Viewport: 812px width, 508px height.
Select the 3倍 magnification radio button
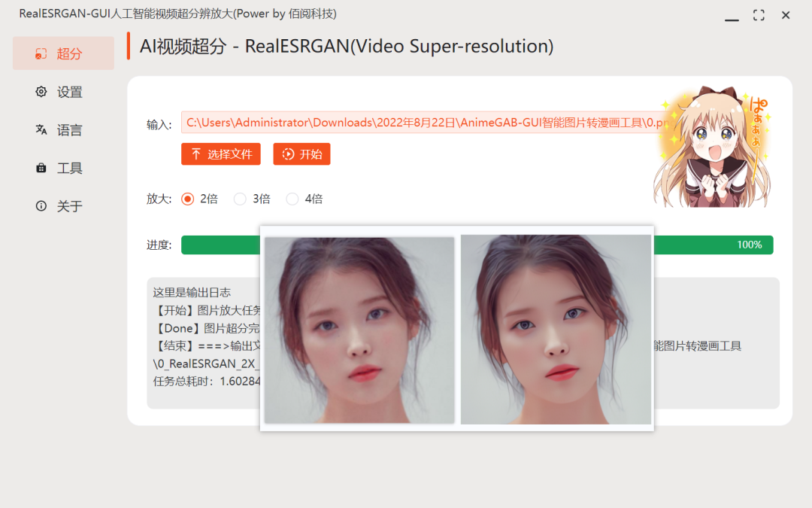coord(240,199)
